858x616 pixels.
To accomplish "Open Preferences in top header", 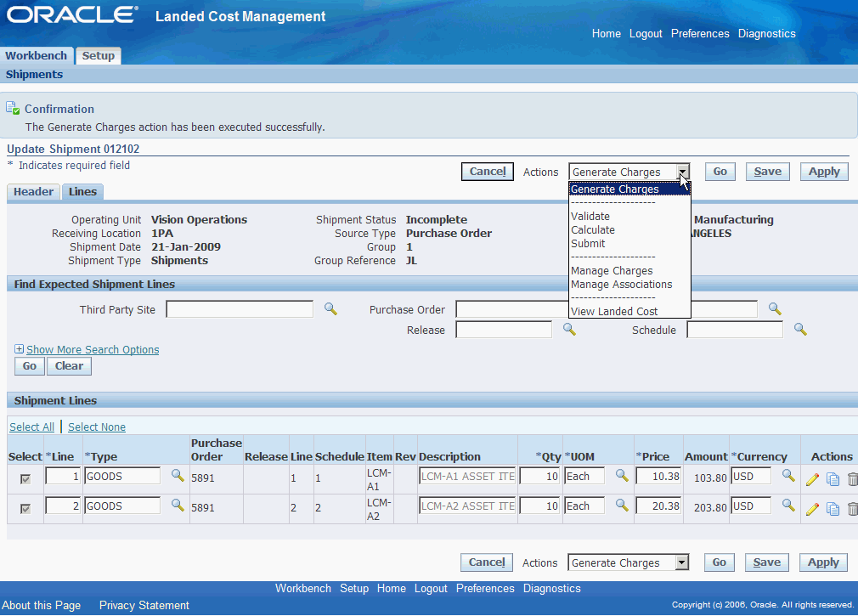I will tap(700, 33).
